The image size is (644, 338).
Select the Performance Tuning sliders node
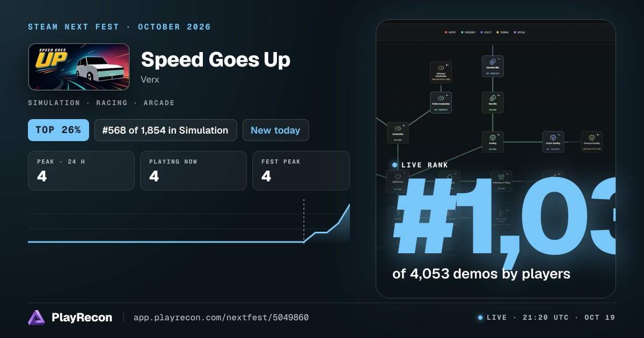click(x=501, y=181)
